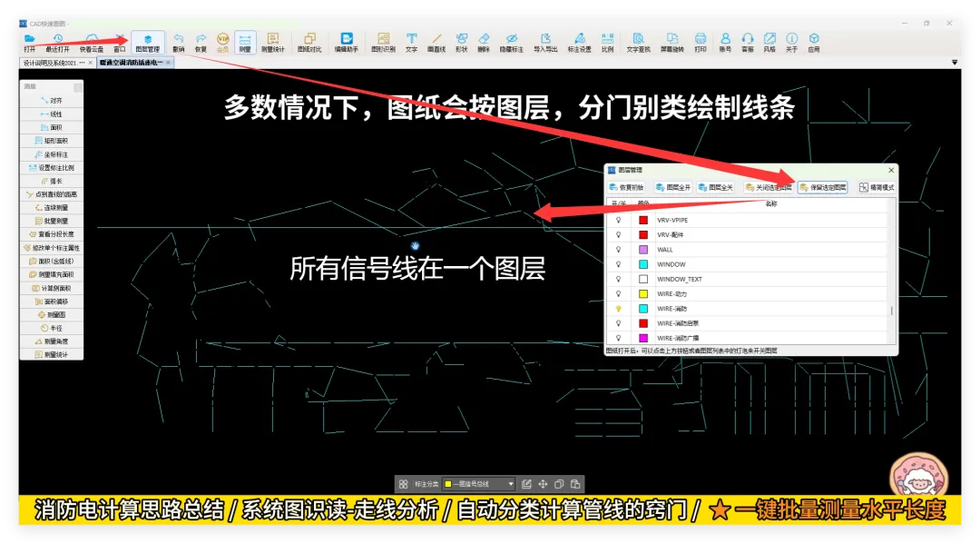Click the 恢复 redo icon

coord(201,43)
